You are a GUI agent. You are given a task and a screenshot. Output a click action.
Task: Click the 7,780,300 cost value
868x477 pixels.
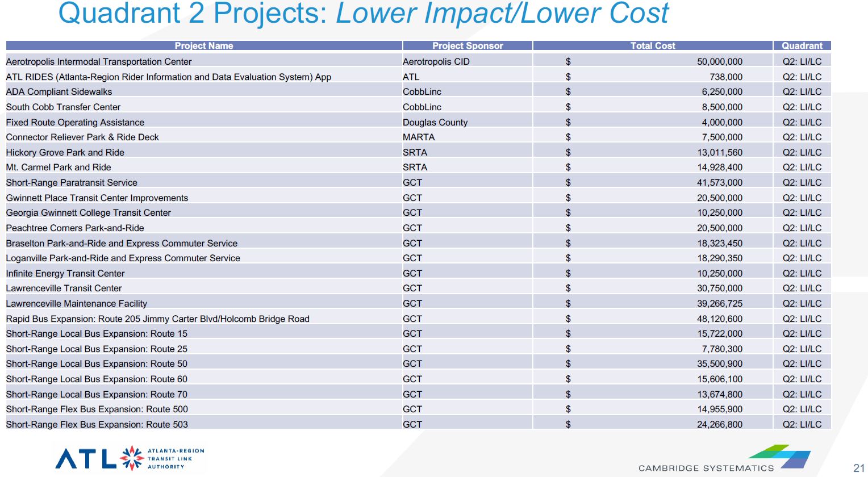tap(722, 349)
